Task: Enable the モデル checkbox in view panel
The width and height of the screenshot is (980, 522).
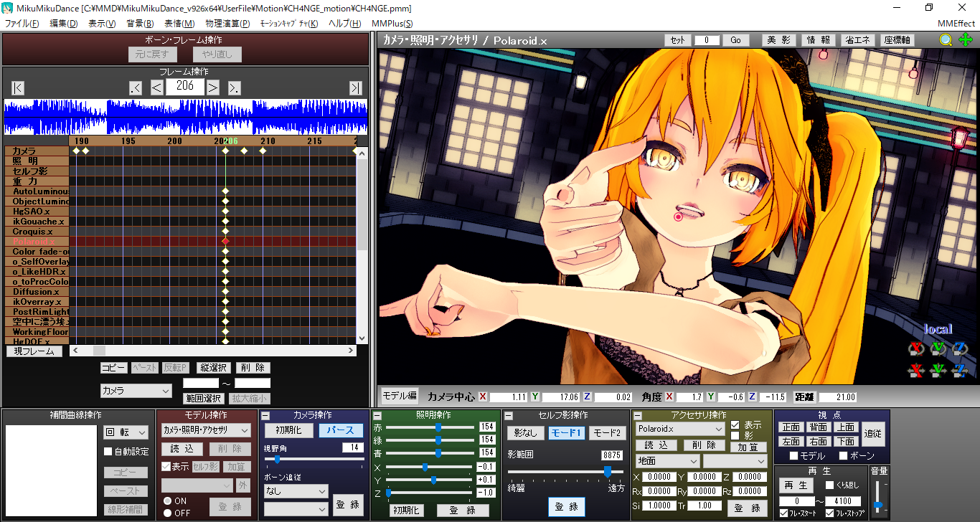Action: click(x=793, y=456)
